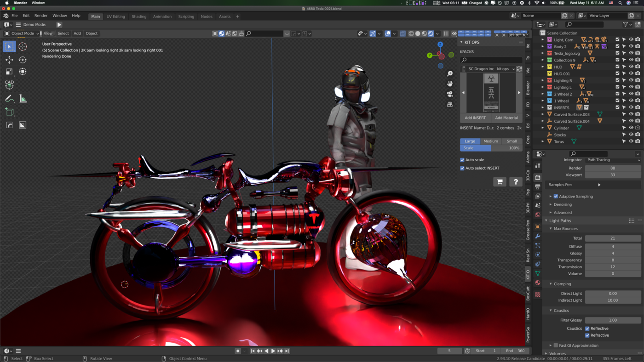Screen dimensions: 644x362
Task: Activate the Measure tool
Action: tap(23, 99)
